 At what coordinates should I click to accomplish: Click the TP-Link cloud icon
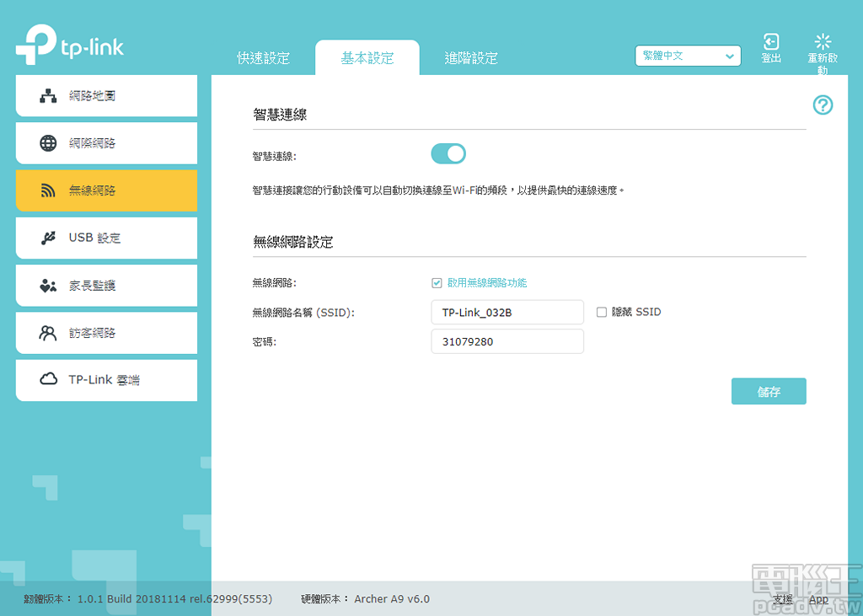pos(48,379)
